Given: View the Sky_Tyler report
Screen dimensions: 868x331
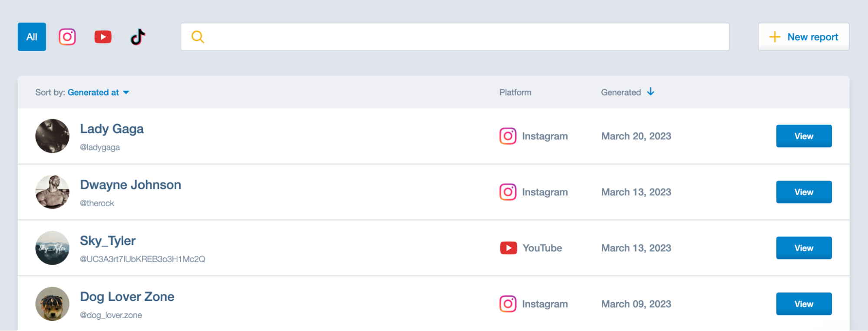Looking at the screenshot, I should pyautogui.click(x=804, y=248).
